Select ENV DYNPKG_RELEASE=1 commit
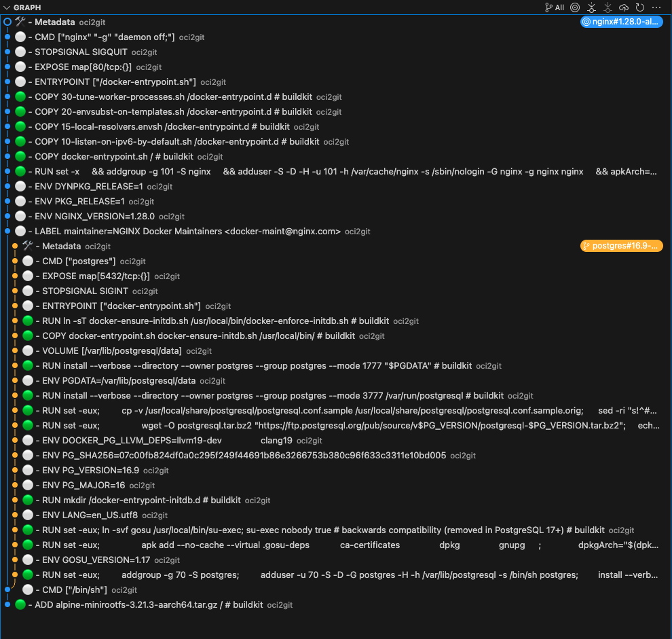This screenshot has height=639, width=672. (x=336, y=187)
